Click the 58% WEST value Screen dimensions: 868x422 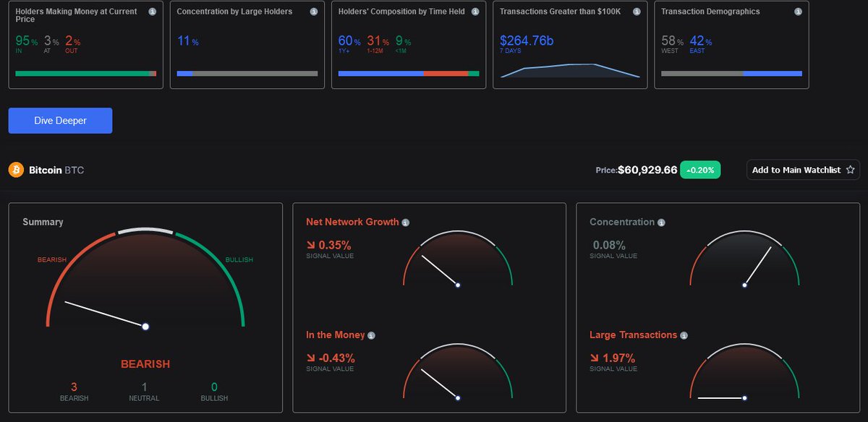pyautogui.click(x=672, y=41)
